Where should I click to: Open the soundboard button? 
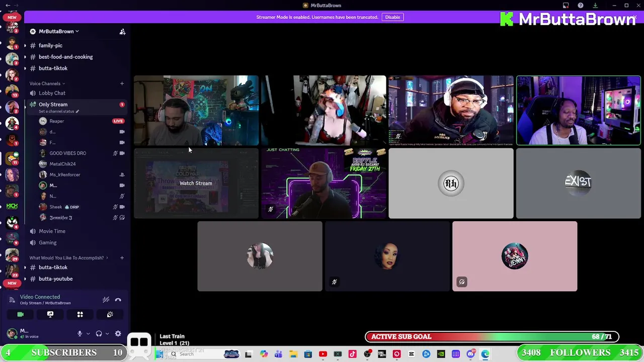point(110,315)
